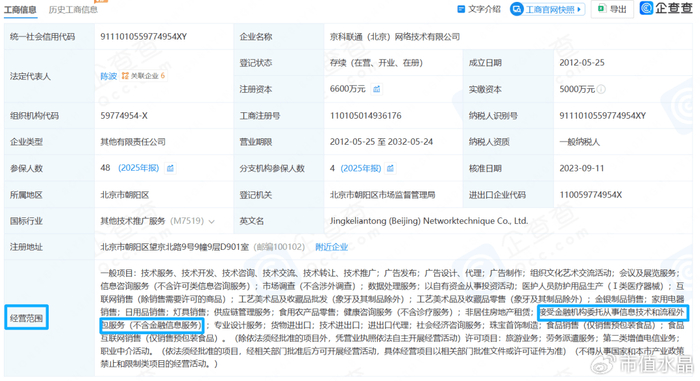The image size is (700, 381).
Task: Switch to the 历史工商信息 tab
Action: tap(73, 9)
